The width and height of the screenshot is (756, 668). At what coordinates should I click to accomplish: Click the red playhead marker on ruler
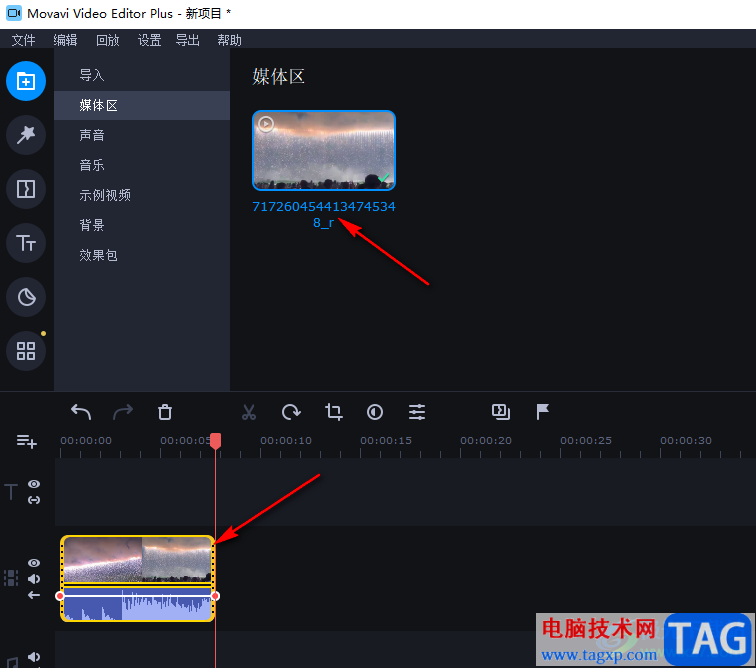pyautogui.click(x=216, y=441)
